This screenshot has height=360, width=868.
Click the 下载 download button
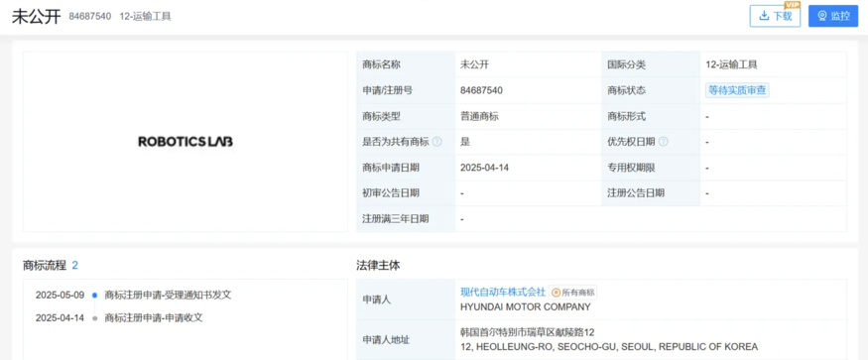coord(775,16)
